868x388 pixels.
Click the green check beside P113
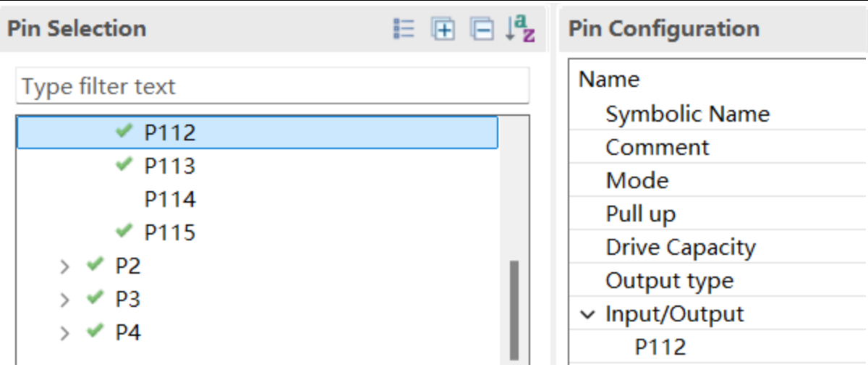click(x=124, y=164)
